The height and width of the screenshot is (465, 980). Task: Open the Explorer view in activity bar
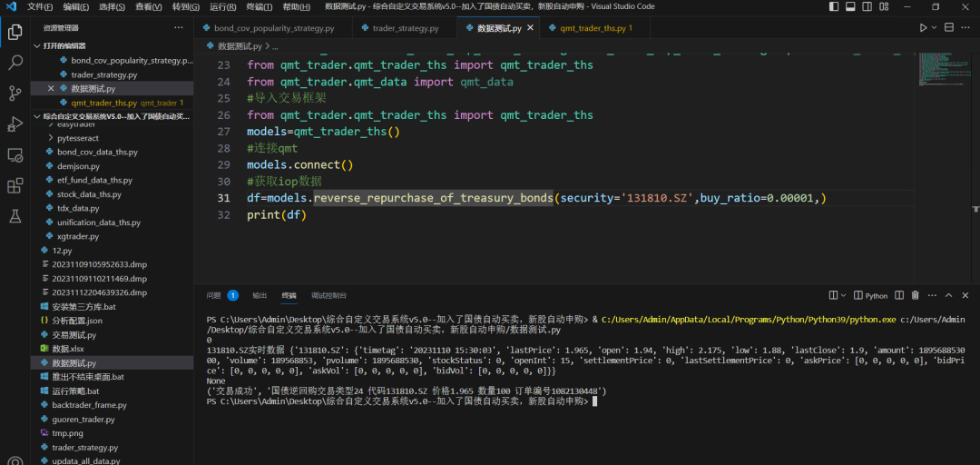tap(15, 32)
